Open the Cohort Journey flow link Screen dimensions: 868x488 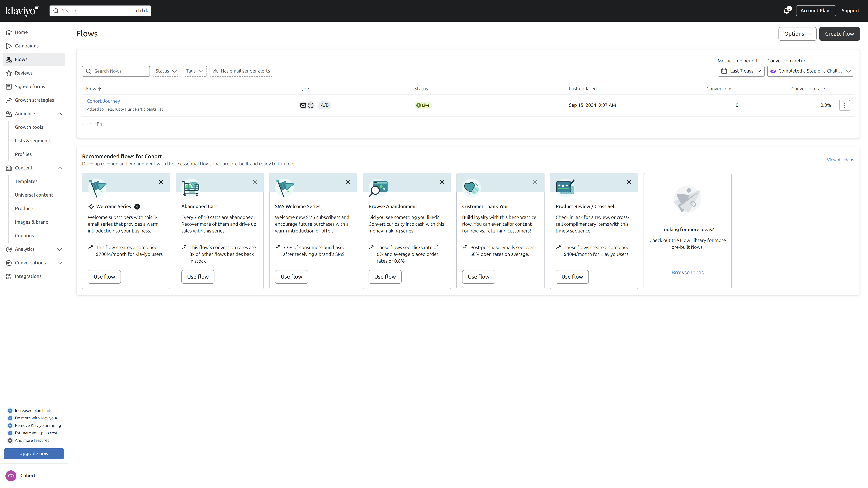point(103,101)
